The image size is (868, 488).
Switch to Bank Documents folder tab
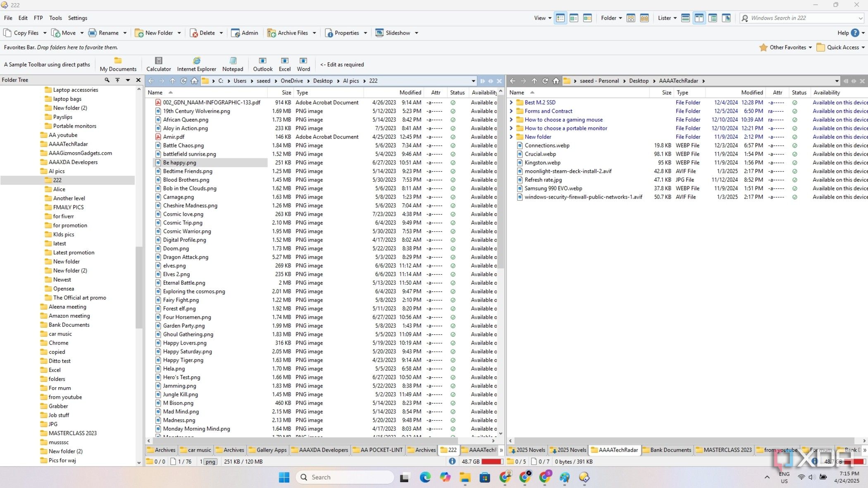(666, 450)
